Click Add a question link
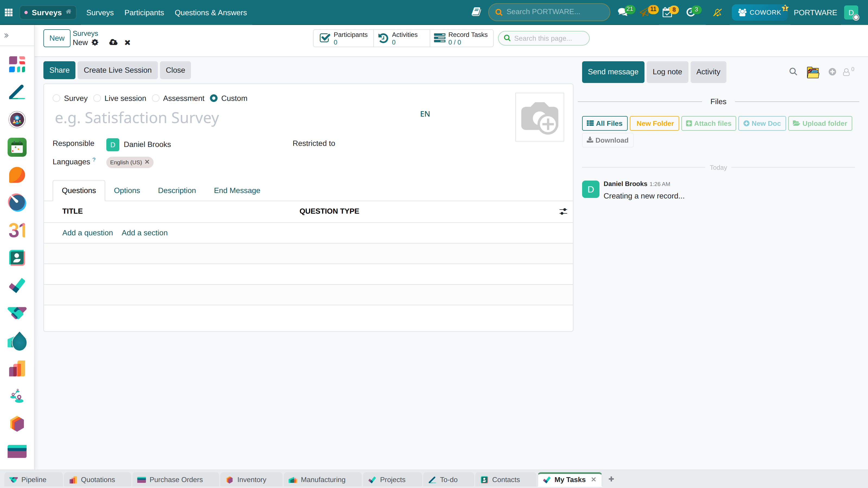Viewport: 868px width, 488px height. coord(88,233)
